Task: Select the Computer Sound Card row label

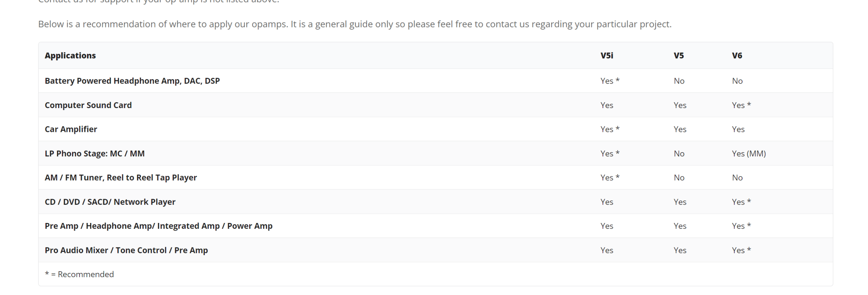Action: tap(88, 105)
